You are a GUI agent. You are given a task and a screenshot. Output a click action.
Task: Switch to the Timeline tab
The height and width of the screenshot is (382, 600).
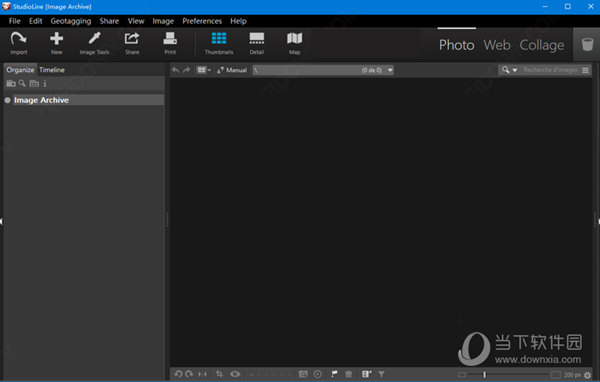[52, 70]
